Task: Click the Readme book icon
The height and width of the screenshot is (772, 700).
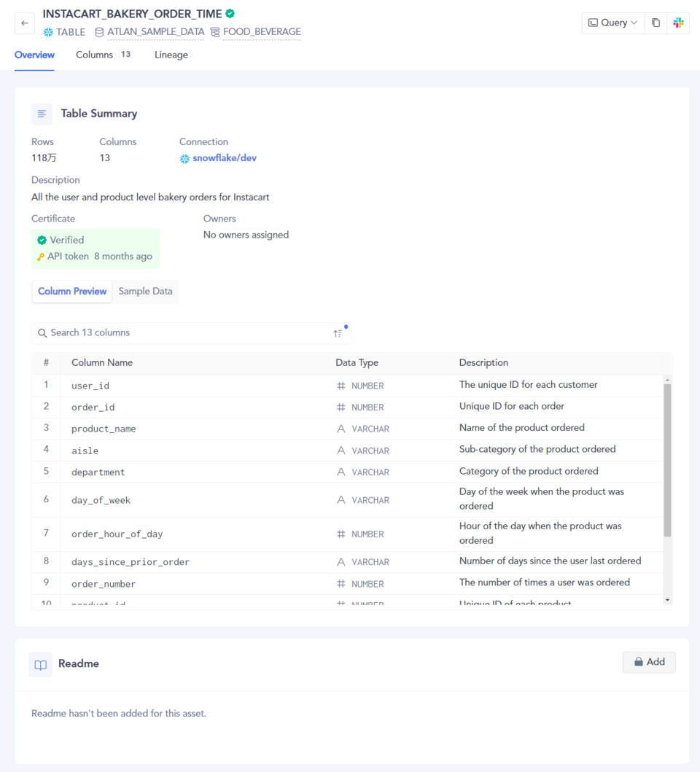Action: (40, 664)
